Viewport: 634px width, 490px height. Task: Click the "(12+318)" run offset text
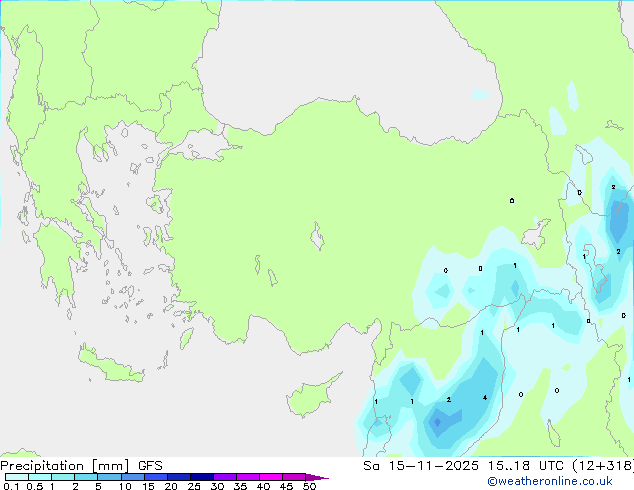(603, 466)
